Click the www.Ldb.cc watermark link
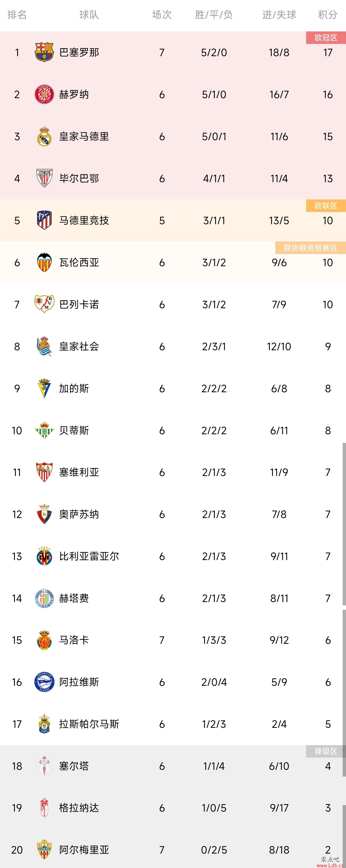Screen dimensions: 346x868 tap(330, 865)
